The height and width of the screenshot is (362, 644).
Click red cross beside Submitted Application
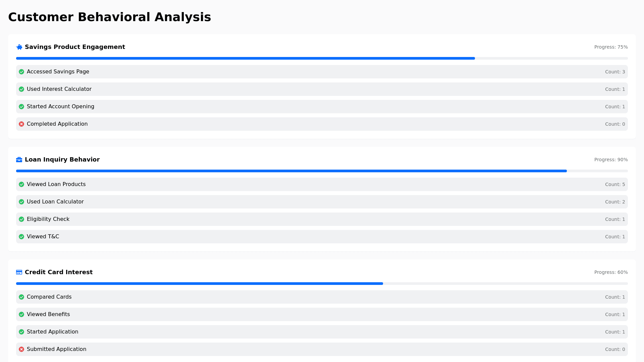click(x=21, y=350)
